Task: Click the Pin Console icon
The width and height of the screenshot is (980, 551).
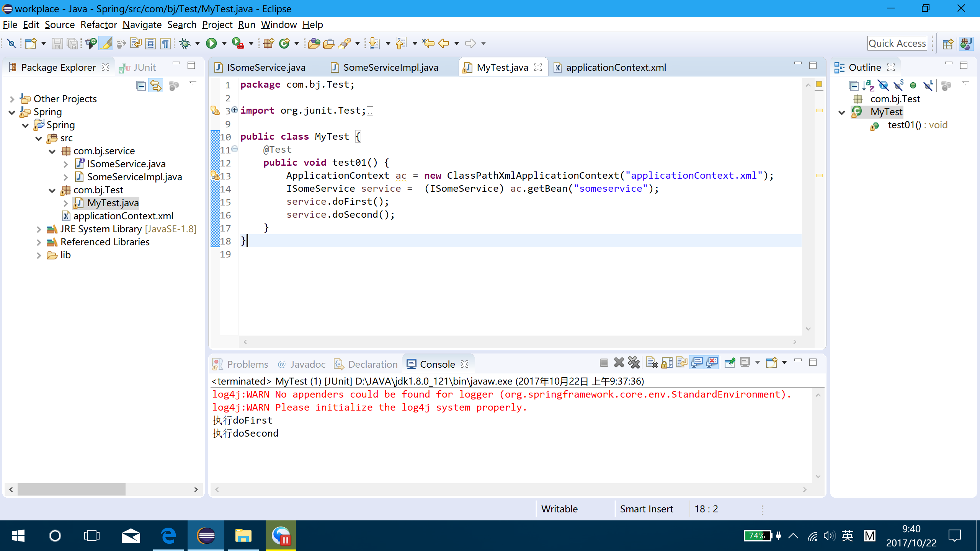Action: click(x=730, y=362)
